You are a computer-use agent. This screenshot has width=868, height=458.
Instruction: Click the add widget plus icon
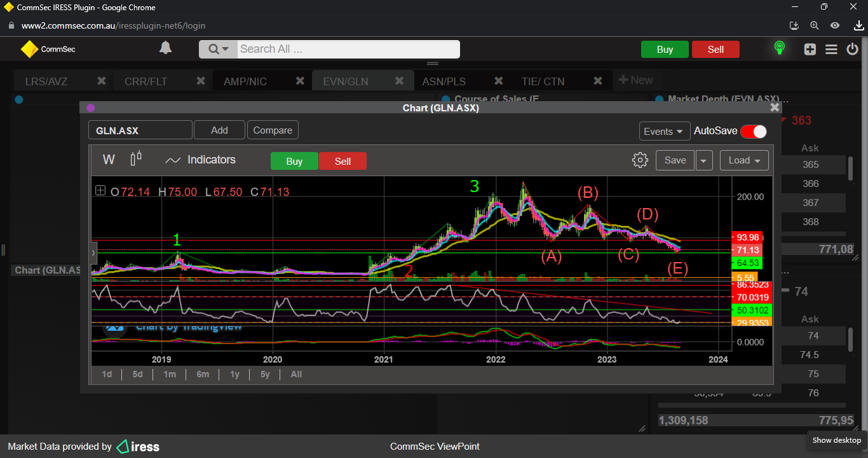(x=810, y=50)
